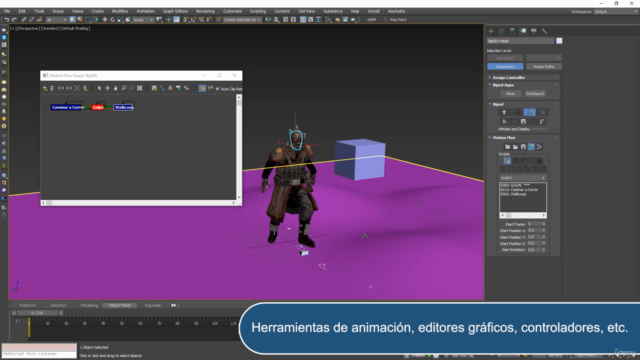Click Save File icon in Motion Flow rollout
Screen dimensions: 640x360
(523, 147)
